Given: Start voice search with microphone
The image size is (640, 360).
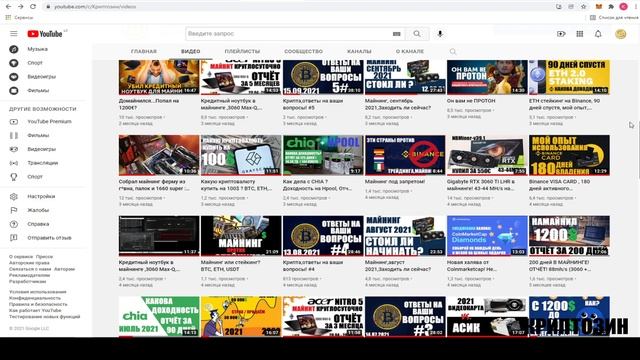Looking at the screenshot, I should coord(440,34).
